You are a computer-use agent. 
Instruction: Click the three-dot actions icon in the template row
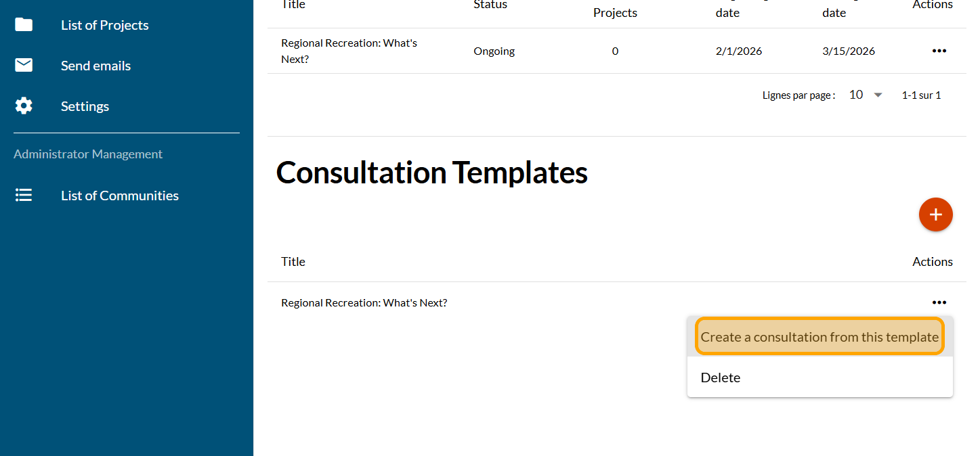(939, 302)
